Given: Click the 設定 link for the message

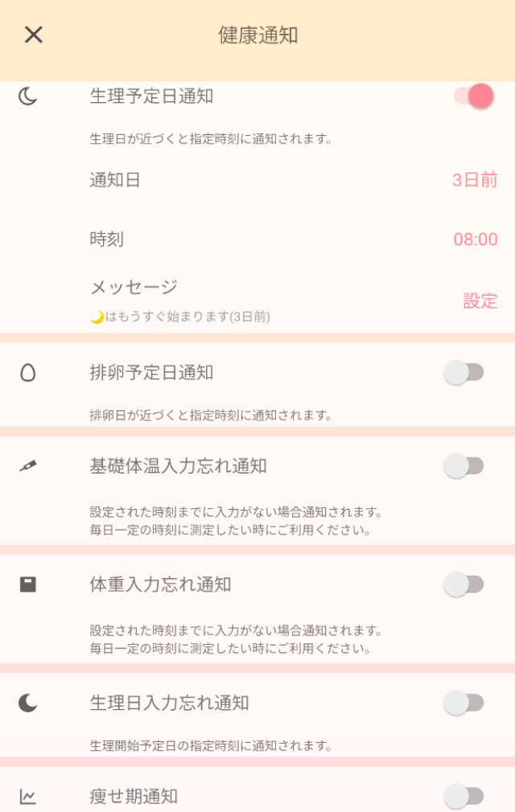Looking at the screenshot, I should pos(480,300).
